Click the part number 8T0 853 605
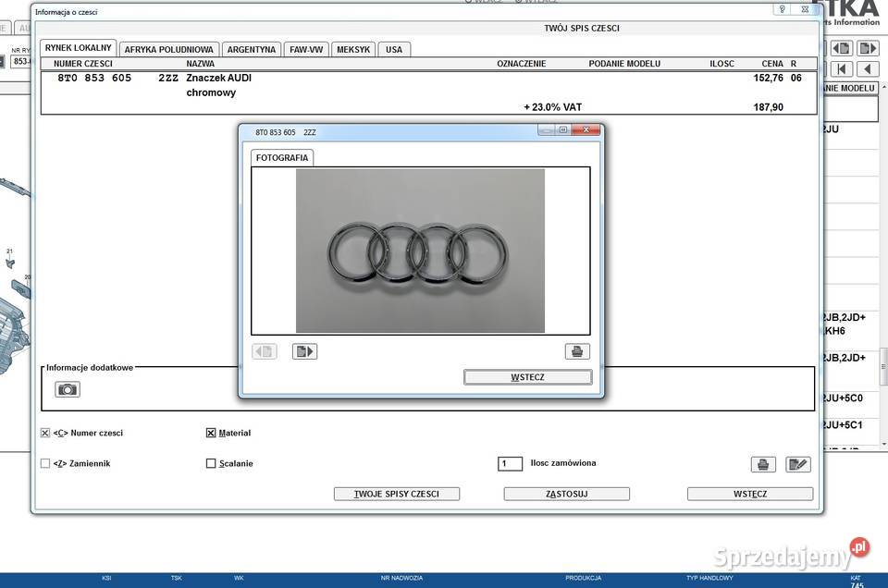This screenshot has width=888, height=588. [94, 78]
